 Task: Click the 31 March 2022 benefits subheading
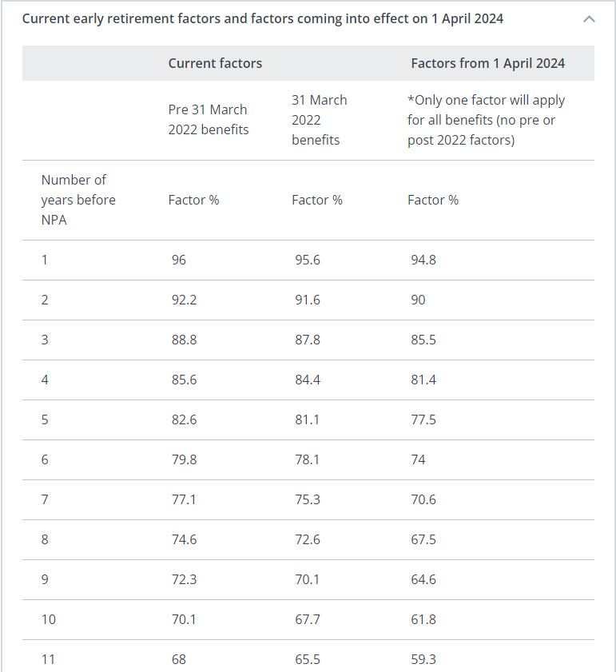(320, 120)
